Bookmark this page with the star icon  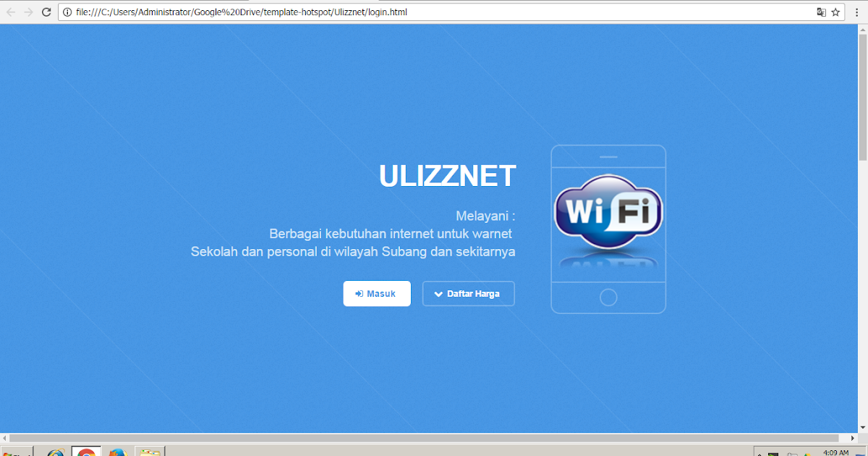(835, 12)
